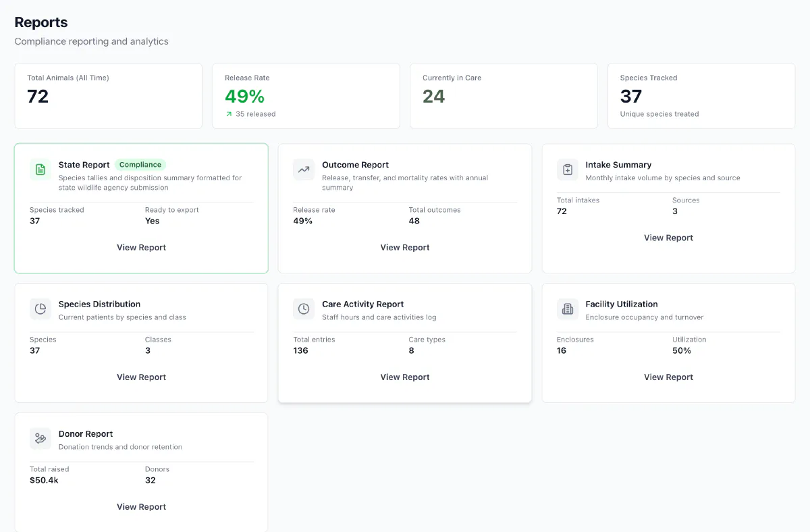Click the Donor Report title
The height and width of the screenshot is (532, 810).
(86, 434)
